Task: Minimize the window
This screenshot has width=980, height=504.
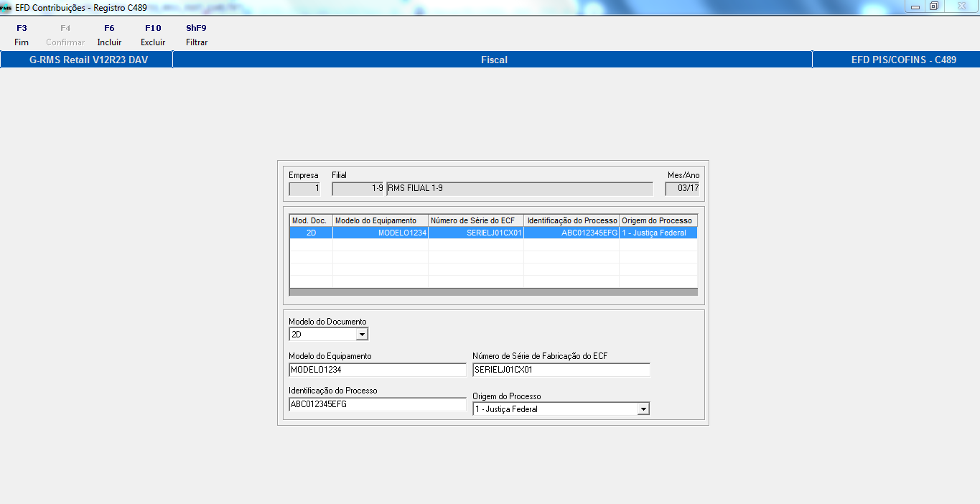Action: tap(915, 6)
